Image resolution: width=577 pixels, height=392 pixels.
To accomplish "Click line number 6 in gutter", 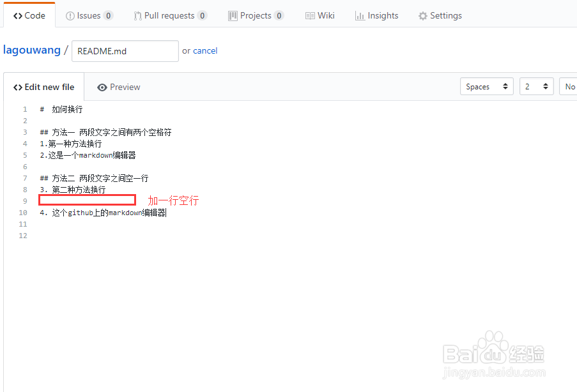I will pos(25,167).
